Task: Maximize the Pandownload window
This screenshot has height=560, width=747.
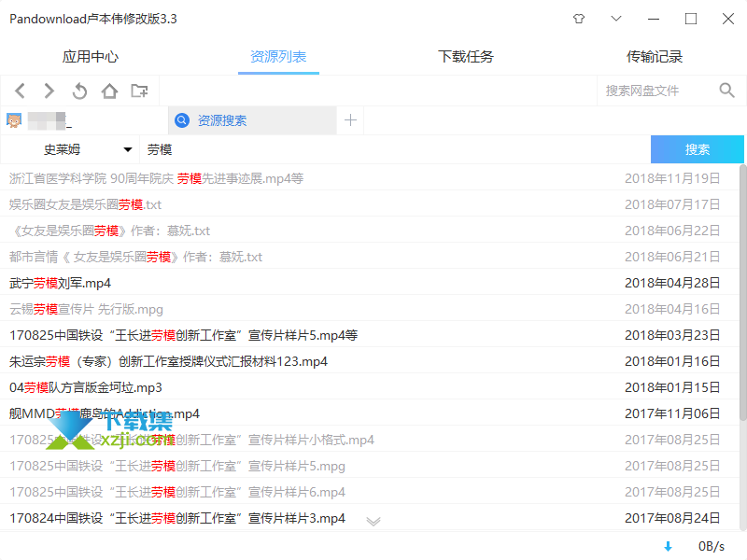Action: [691, 19]
